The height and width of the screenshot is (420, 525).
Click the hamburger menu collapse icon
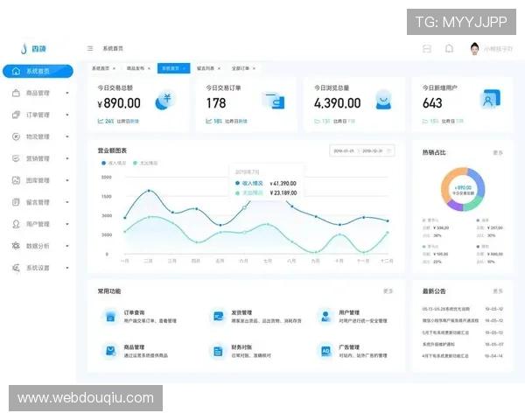point(90,48)
